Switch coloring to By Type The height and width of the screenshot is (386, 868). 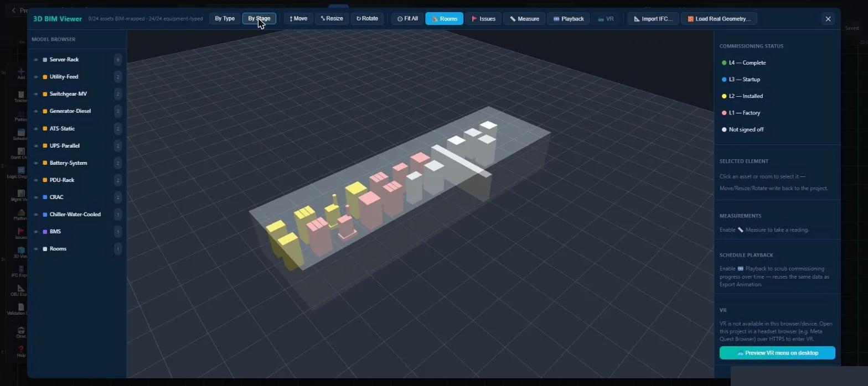[225, 19]
